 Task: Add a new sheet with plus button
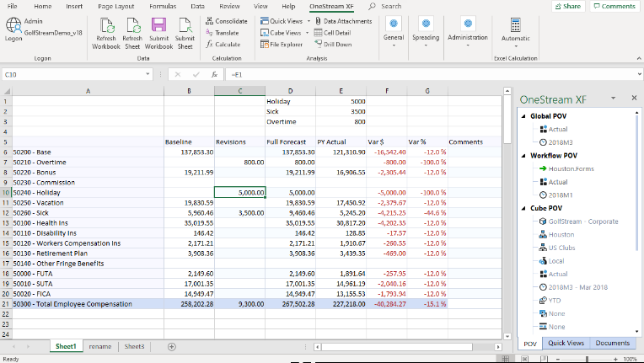[172, 346]
